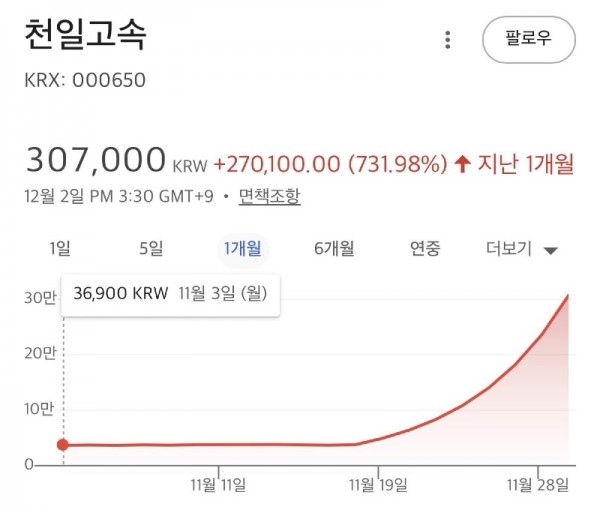Select the 5일 range tab
Viewport: 600px width, 510px height.
[150, 249]
